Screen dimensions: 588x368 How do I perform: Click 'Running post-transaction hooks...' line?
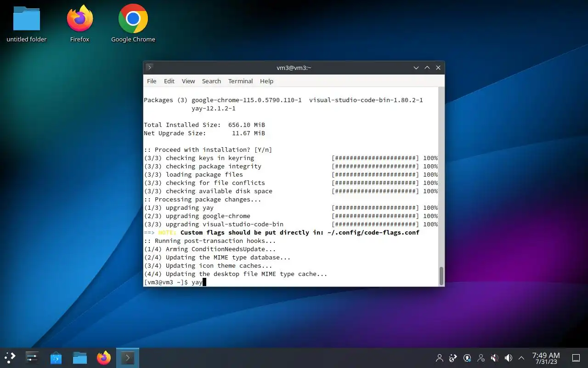click(x=210, y=241)
